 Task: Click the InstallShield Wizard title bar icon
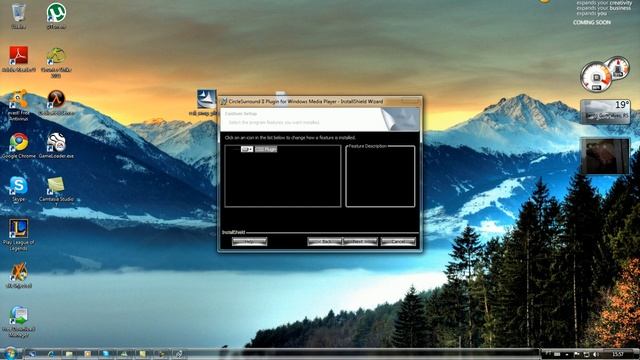click(224, 101)
